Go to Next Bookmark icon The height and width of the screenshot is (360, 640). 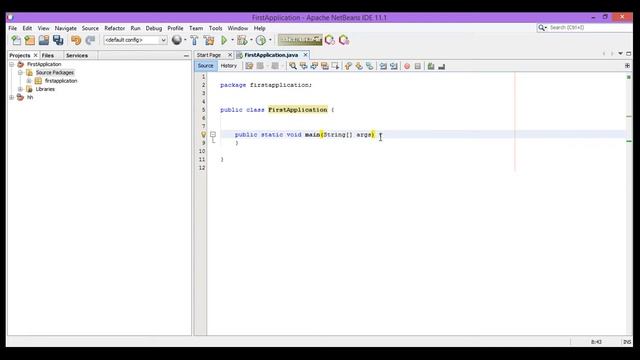click(359, 66)
